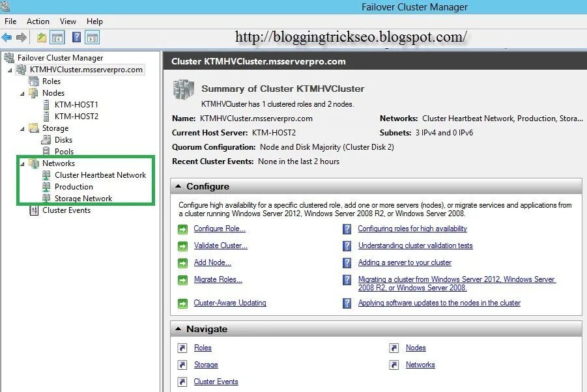This screenshot has width=587, height=392.
Task: Collapse the Navigate section
Action: (179, 329)
